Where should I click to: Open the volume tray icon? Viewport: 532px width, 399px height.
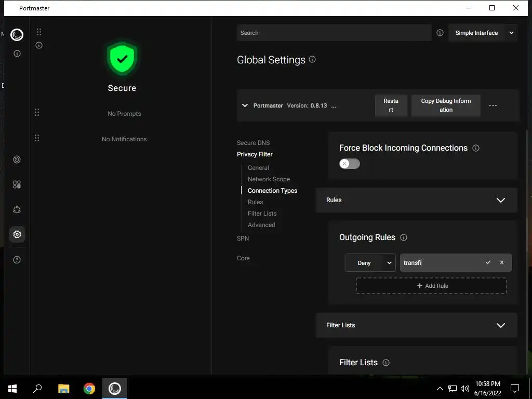tap(465, 389)
